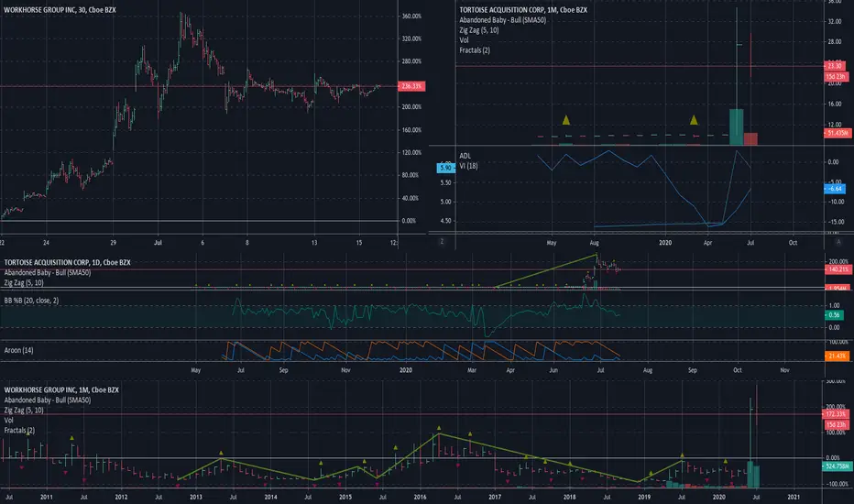Viewport: 854px width, 504px height.
Task: Select the fractal triangle above the Jul 2019 high in the Workhorse monthly chart
Action: [x=682, y=455]
